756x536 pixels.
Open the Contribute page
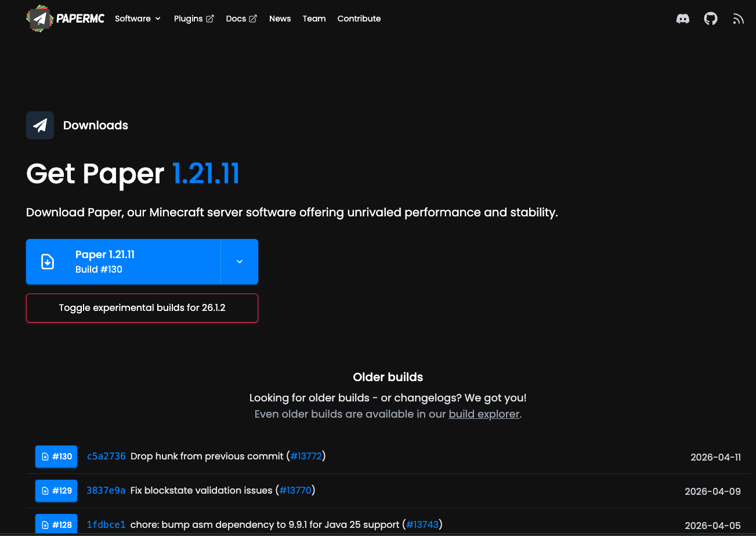point(359,19)
